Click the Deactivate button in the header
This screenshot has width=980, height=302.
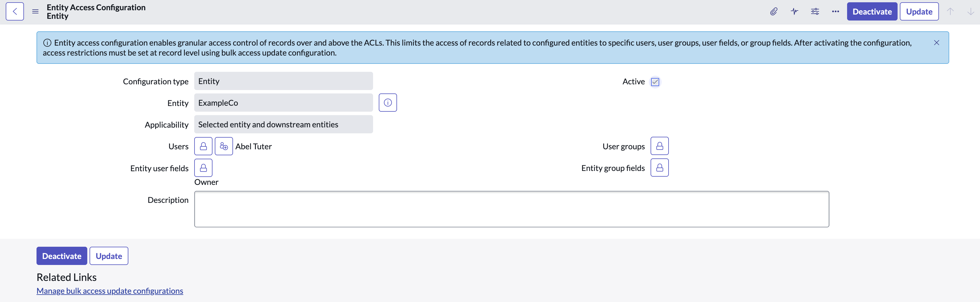tap(872, 11)
